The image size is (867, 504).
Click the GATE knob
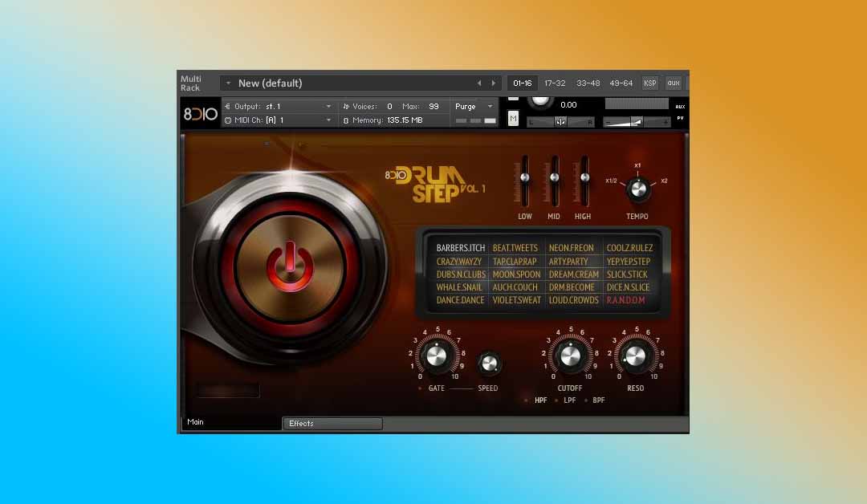click(x=436, y=356)
